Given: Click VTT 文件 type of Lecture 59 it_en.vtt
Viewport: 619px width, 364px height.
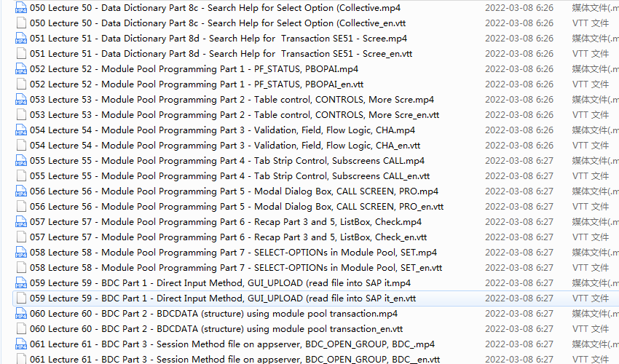Looking at the screenshot, I should pos(591,298).
